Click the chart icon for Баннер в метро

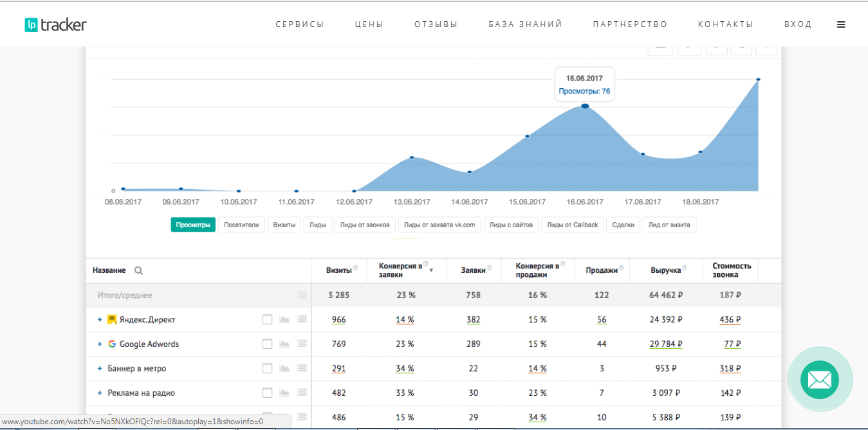click(284, 369)
